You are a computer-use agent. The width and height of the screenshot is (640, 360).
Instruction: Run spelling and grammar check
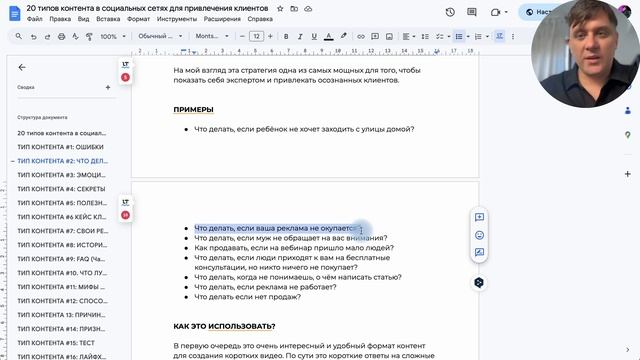pyautogui.click(x=75, y=36)
